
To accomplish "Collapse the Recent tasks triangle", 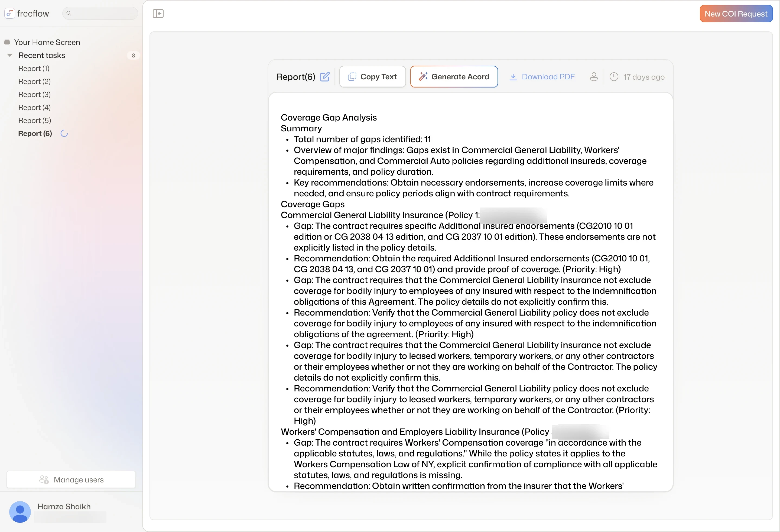I will [10, 55].
